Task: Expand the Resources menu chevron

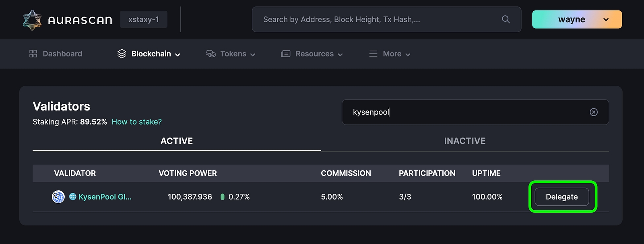Action: [x=340, y=54]
